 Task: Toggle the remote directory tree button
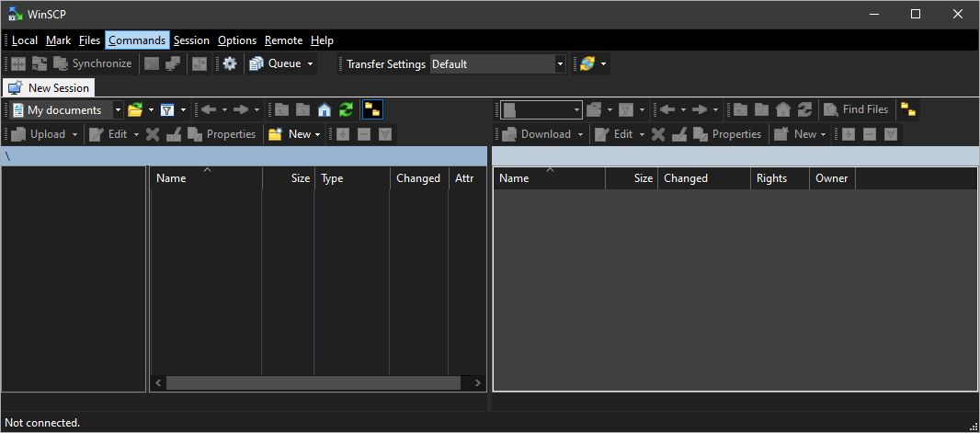pyautogui.click(x=908, y=110)
